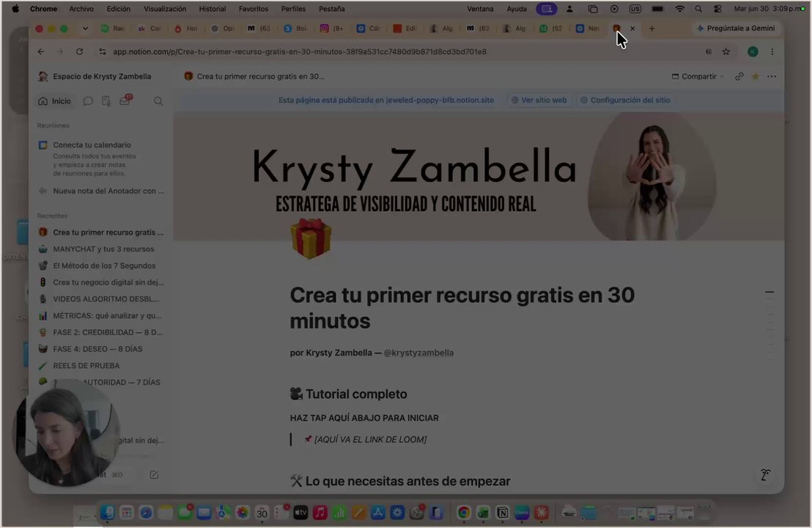Click breadcrumb Crea tu primer recurso gratis en 30...
The width and height of the screenshot is (812, 528).
pyautogui.click(x=254, y=76)
